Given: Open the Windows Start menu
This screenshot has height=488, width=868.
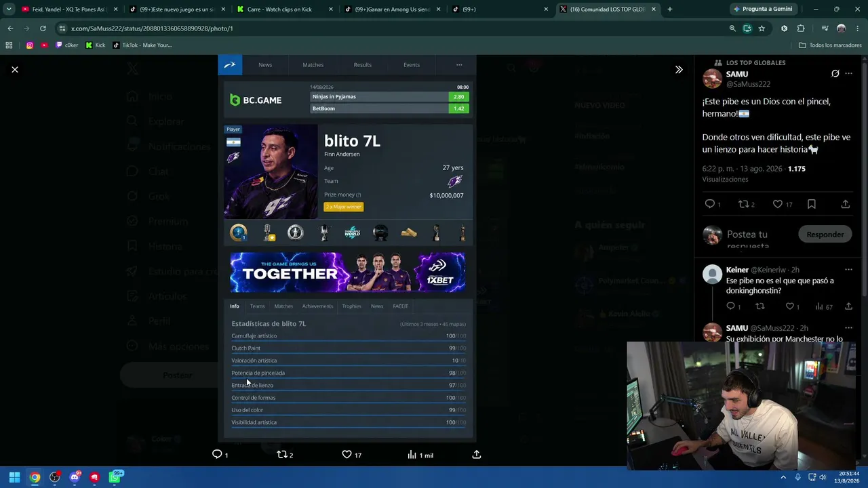Looking at the screenshot, I should (14, 477).
